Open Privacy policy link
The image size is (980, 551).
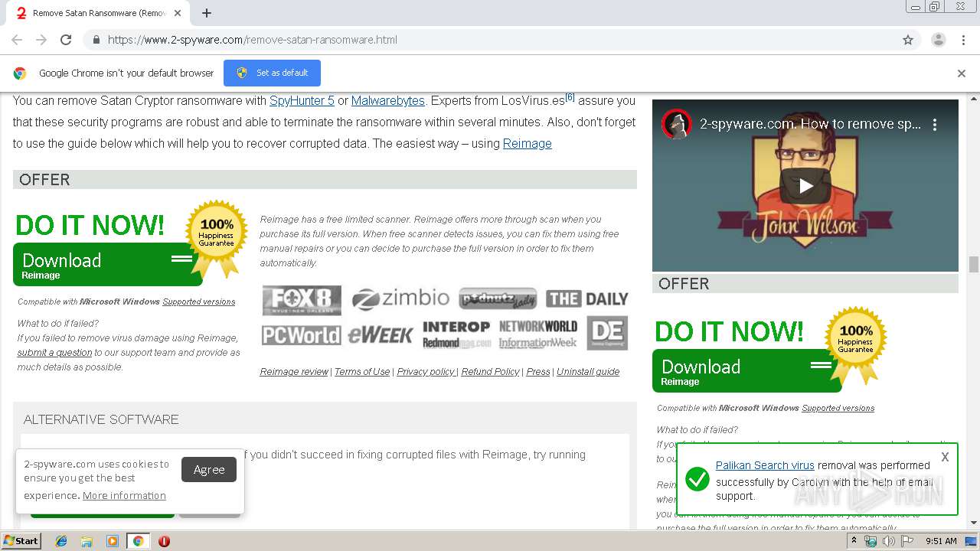(x=426, y=372)
